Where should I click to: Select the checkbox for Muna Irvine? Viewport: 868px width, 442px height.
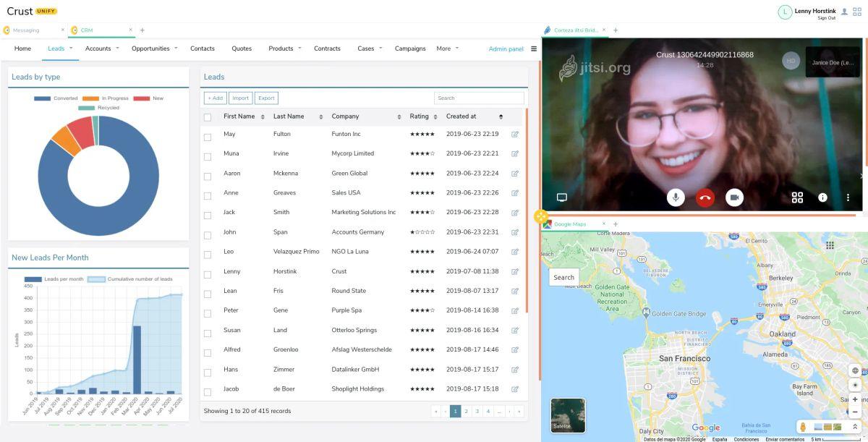(208, 156)
